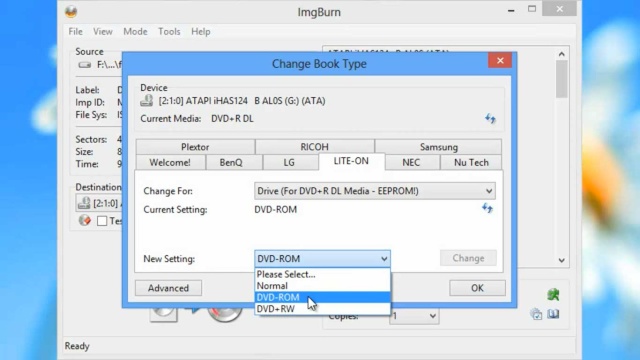Maximize the ImgBurn window
Screen dimensions: 640x360
pos(532,9)
